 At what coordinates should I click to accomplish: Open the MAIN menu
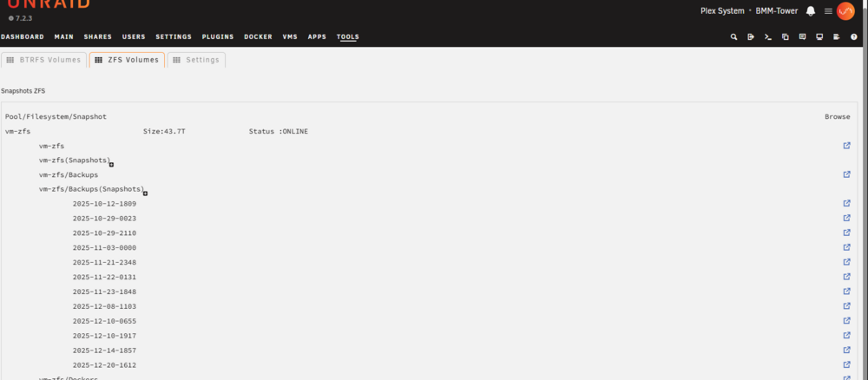64,37
